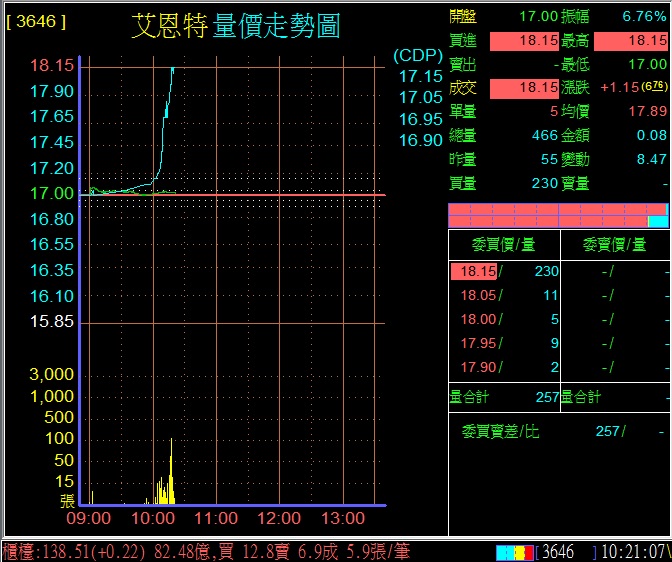Click the 16.55 price axis label
672x562 pixels.
pyautogui.click(x=52, y=244)
